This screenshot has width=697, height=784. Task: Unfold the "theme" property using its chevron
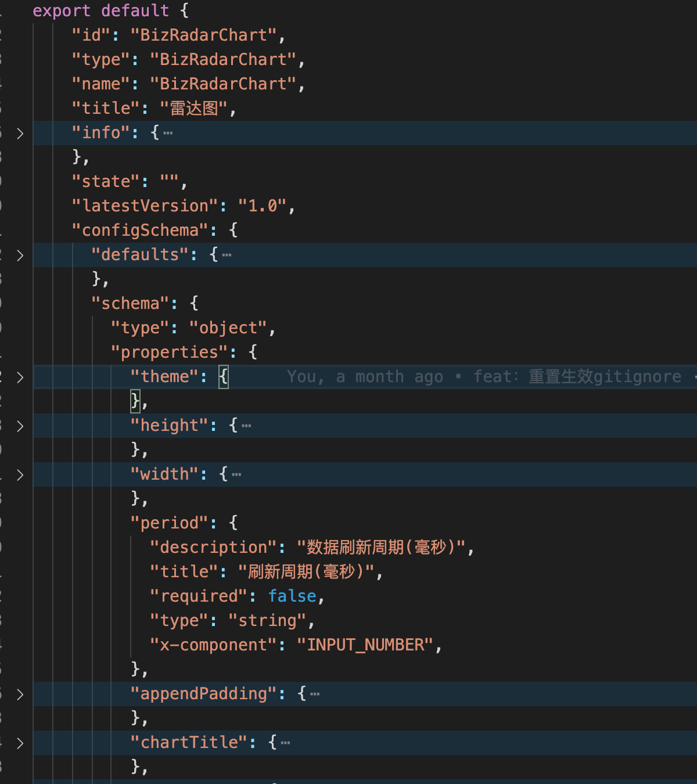(20, 377)
